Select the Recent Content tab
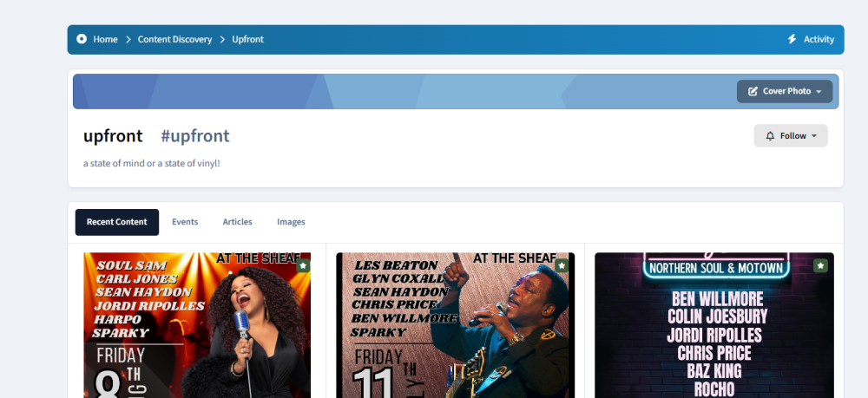 [117, 222]
